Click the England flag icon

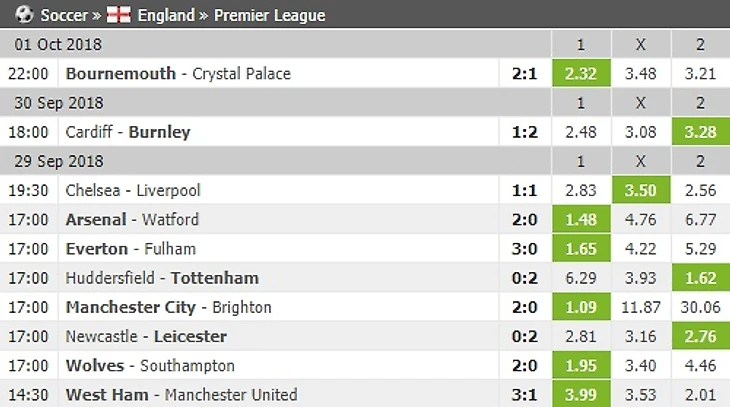(x=119, y=15)
